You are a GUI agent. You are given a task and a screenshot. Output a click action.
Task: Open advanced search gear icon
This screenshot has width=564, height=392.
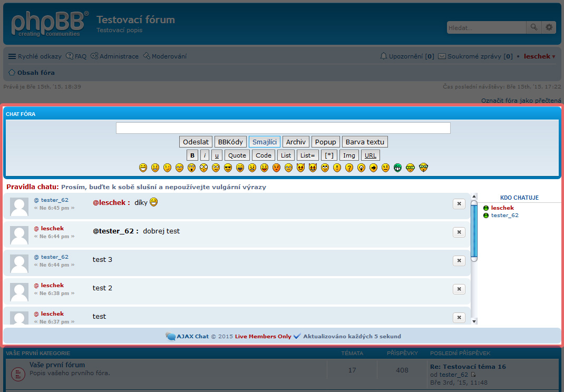tap(549, 27)
